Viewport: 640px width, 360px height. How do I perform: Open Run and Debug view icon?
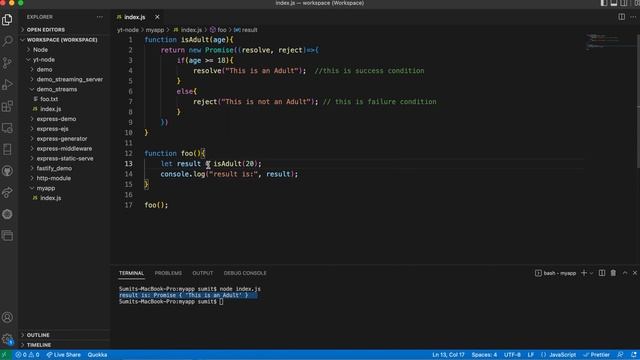(x=7, y=84)
